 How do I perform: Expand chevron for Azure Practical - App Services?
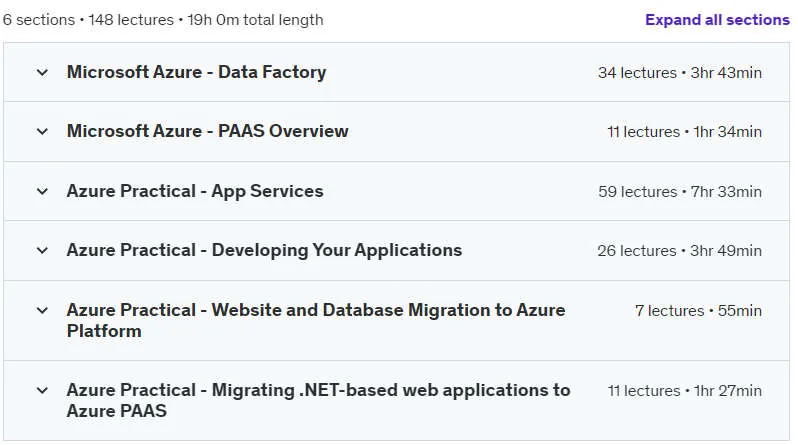coord(42,192)
